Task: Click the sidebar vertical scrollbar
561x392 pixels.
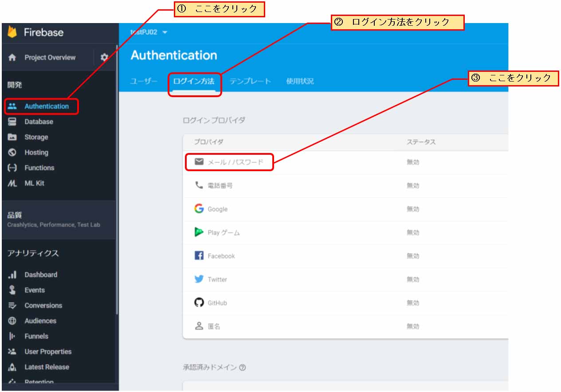Action: point(117,177)
